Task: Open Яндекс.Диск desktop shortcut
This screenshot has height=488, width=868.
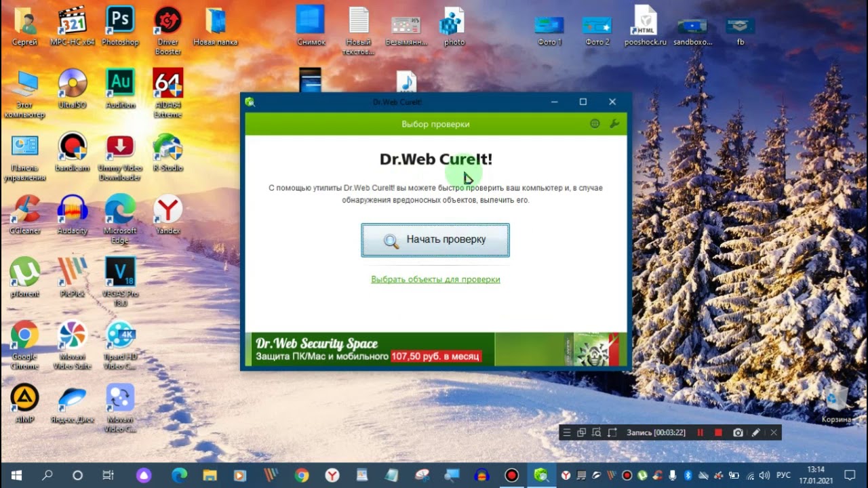Action: coord(73,404)
